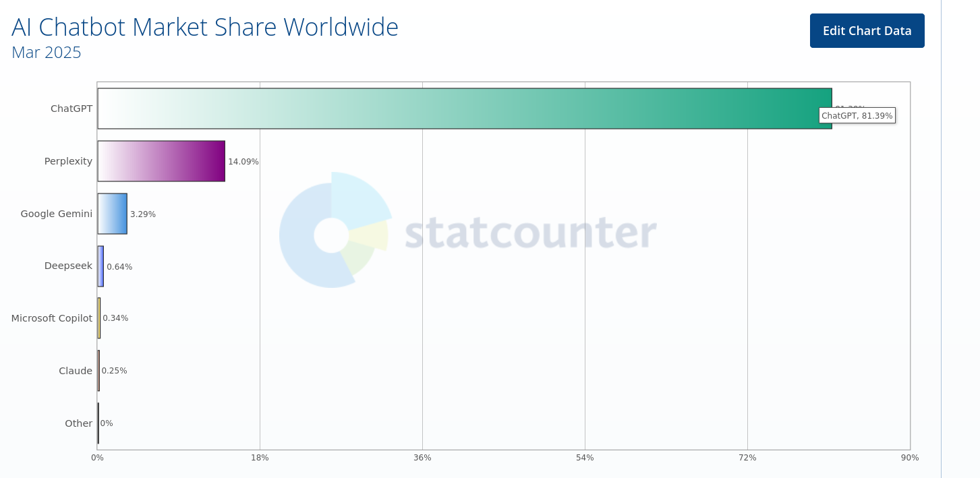
Task: Click the 0% value label beside Other
Action: point(107,423)
